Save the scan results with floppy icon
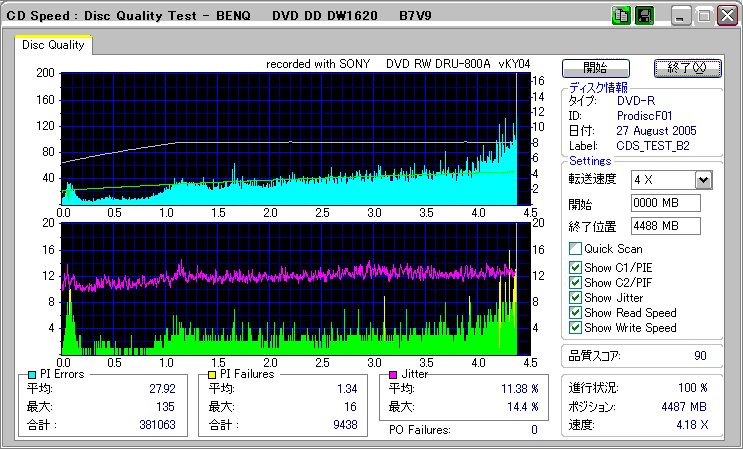The width and height of the screenshot is (743, 449). point(644,16)
